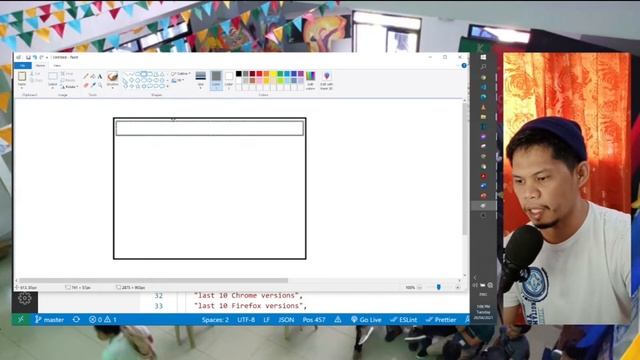Click UTF-8 encoding in status bar
The width and height of the screenshot is (640, 360).
point(246,320)
